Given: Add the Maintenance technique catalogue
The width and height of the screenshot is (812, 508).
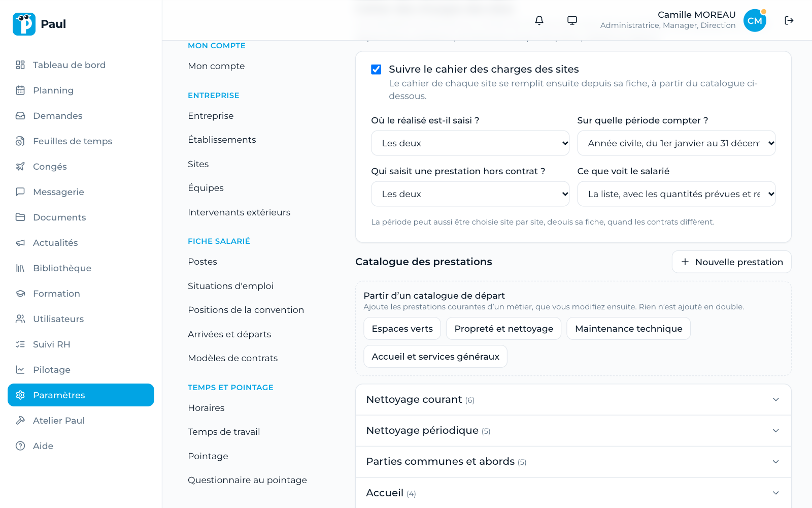Looking at the screenshot, I should click(628, 329).
